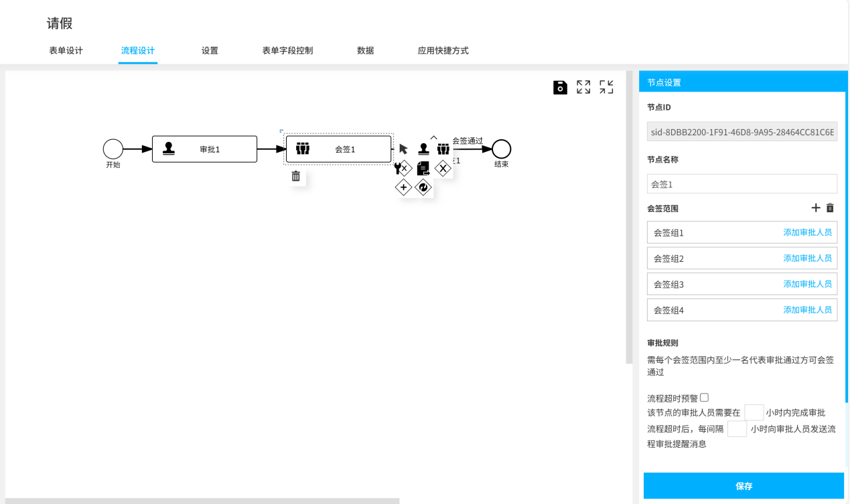Click the 会签组2 row label
850x504 pixels.
(668, 258)
